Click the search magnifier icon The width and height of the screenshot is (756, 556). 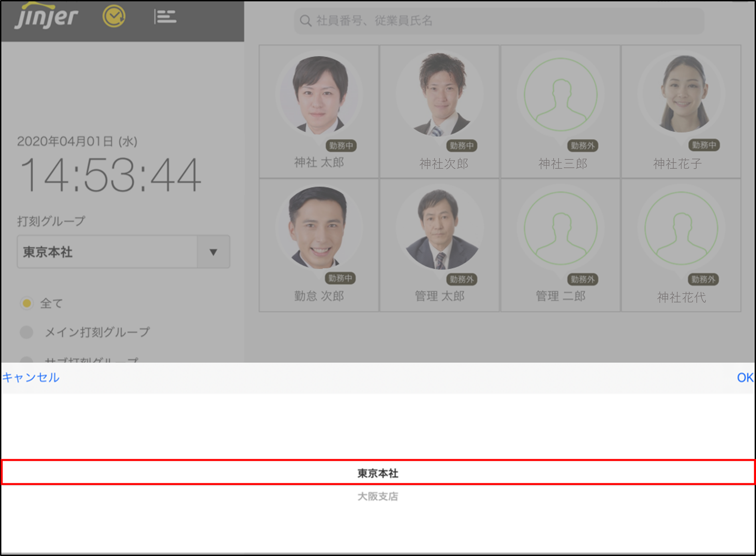point(305,21)
